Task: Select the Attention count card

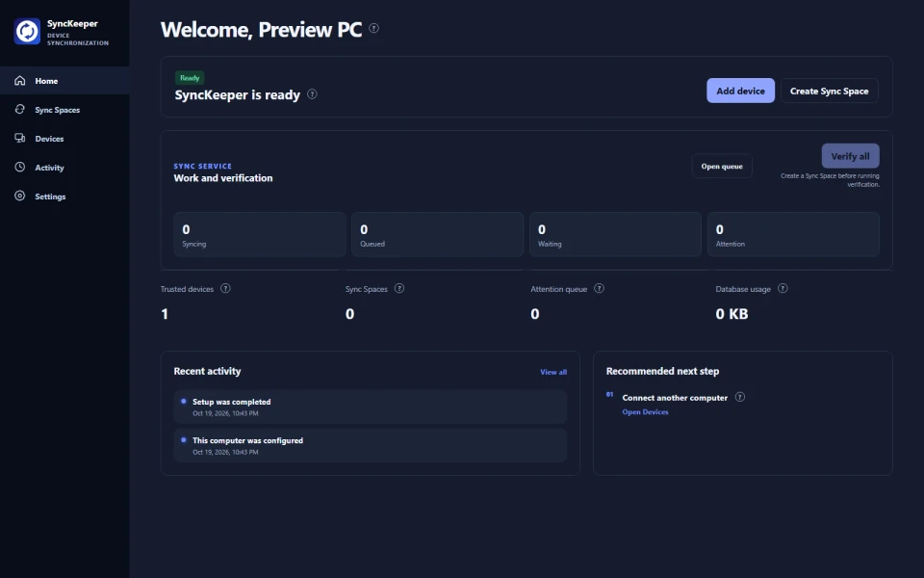Action: pyautogui.click(x=793, y=234)
